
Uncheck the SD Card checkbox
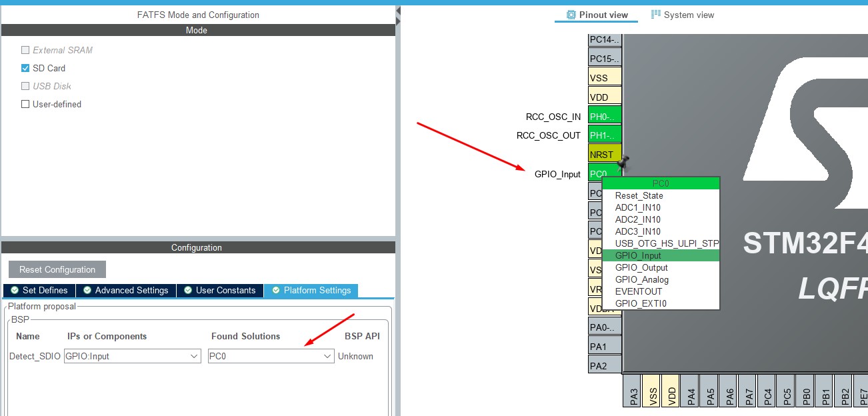click(x=25, y=68)
